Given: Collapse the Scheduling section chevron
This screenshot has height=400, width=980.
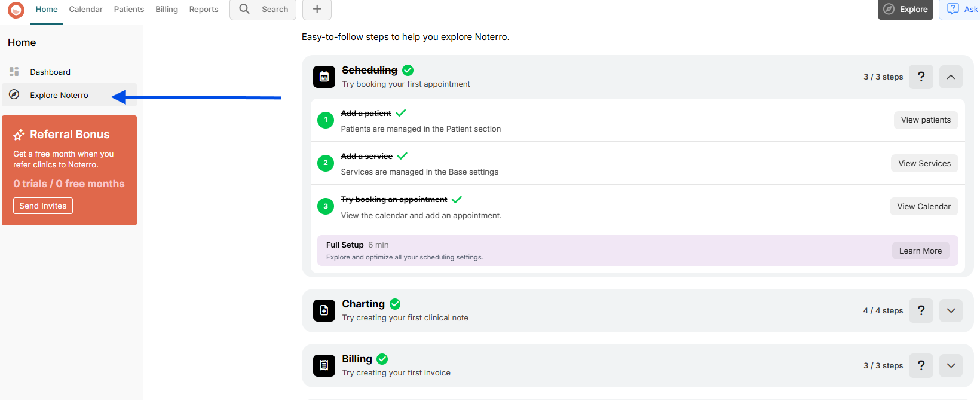Looking at the screenshot, I should click(x=951, y=77).
